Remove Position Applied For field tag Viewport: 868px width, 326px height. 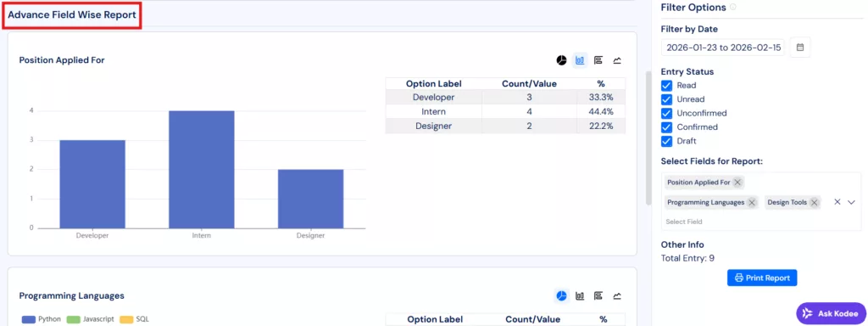point(737,182)
